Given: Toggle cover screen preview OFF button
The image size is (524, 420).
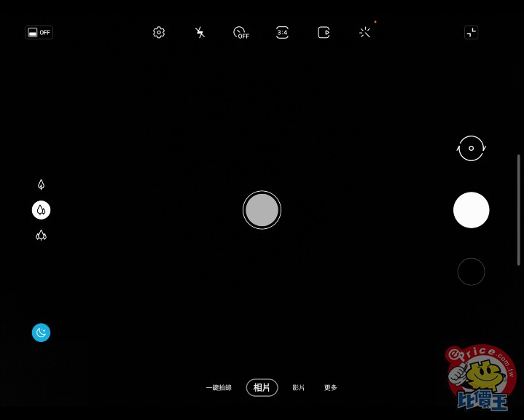Looking at the screenshot, I should 39,32.
